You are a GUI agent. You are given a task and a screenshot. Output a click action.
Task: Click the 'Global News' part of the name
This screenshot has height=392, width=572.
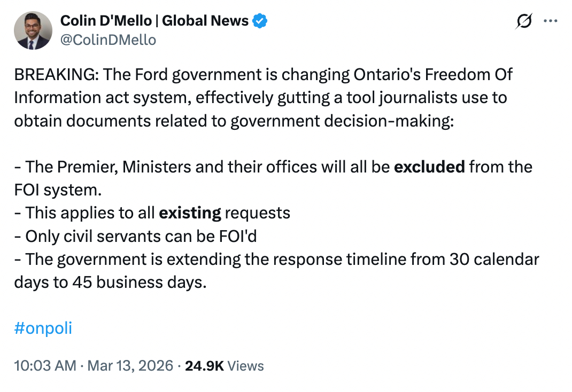click(205, 21)
